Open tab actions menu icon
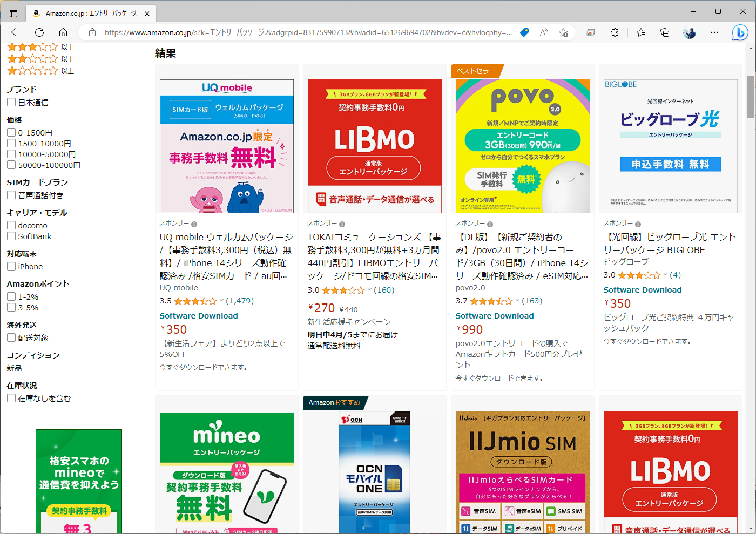756x534 pixels. [13, 13]
